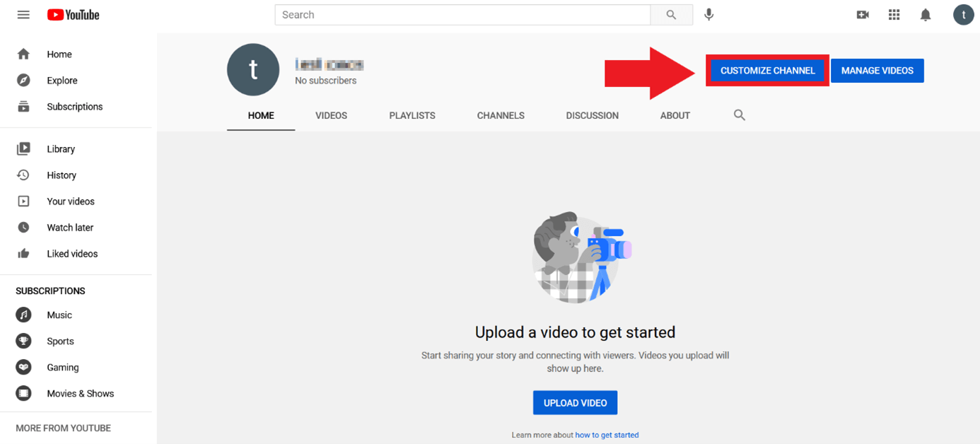980x444 pixels.
Task: Open Watch later in sidebar
Action: click(x=70, y=228)
